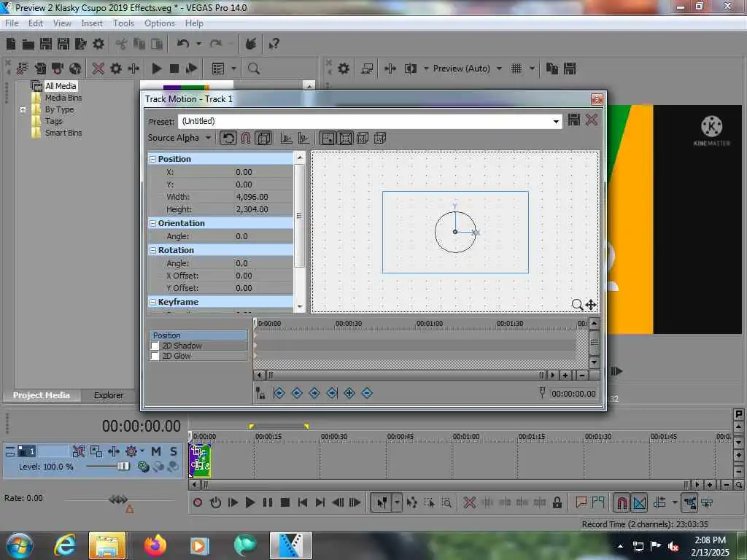
Task: Click main transport Record button
Action: point(197,502)
